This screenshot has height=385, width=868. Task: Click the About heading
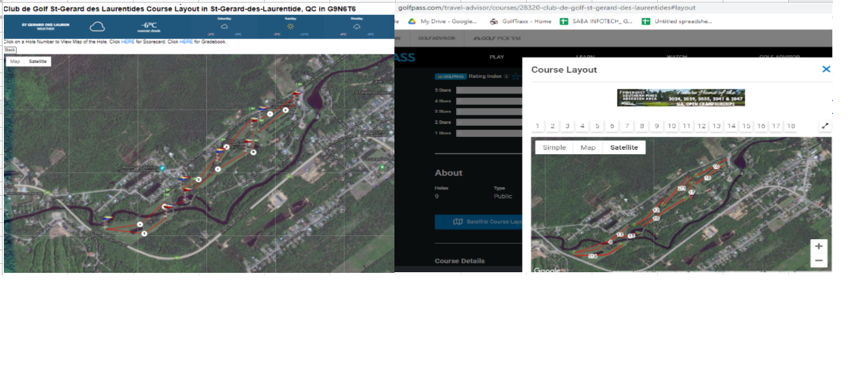point(448,173)
